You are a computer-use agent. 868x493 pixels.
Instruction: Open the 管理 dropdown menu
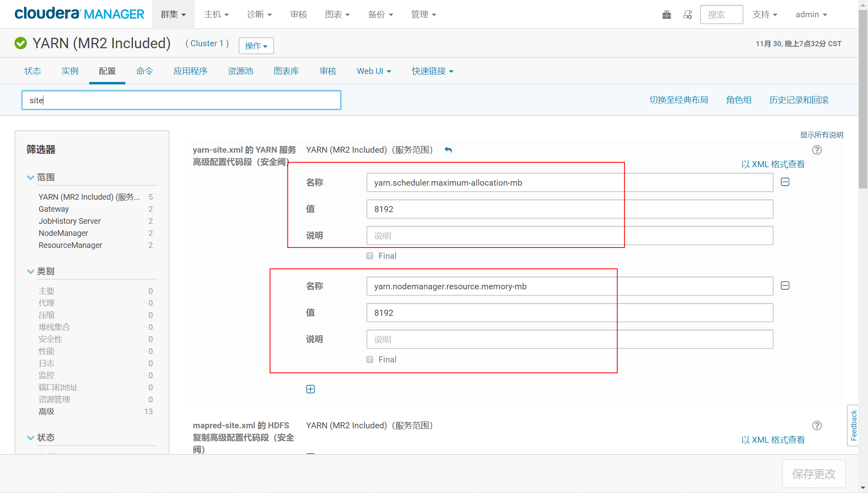[423, 14]
